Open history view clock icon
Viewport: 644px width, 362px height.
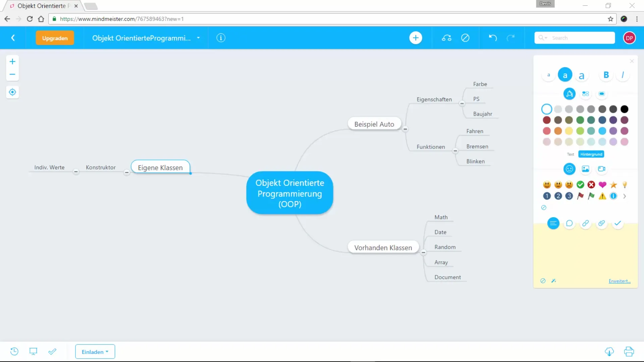[14, 351]
